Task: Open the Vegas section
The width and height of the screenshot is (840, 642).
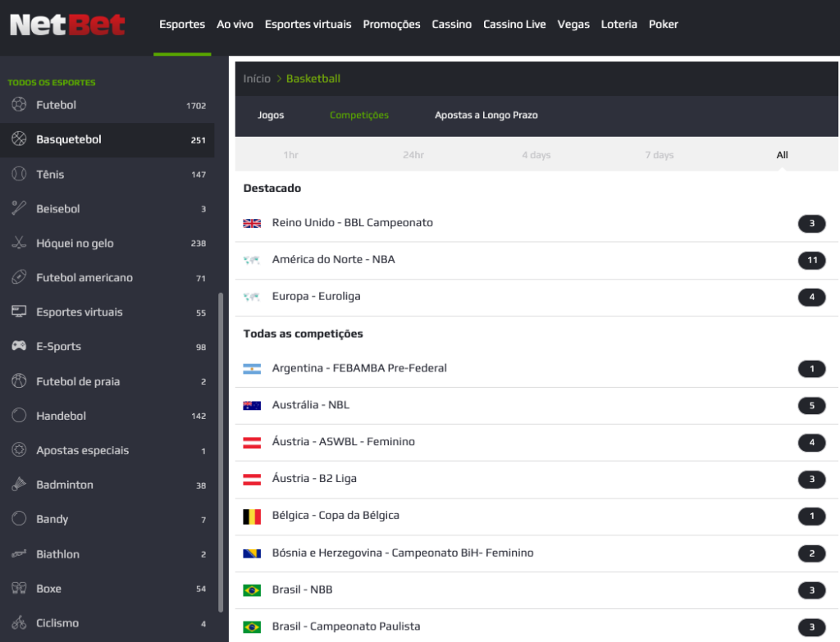Action: 573,24
